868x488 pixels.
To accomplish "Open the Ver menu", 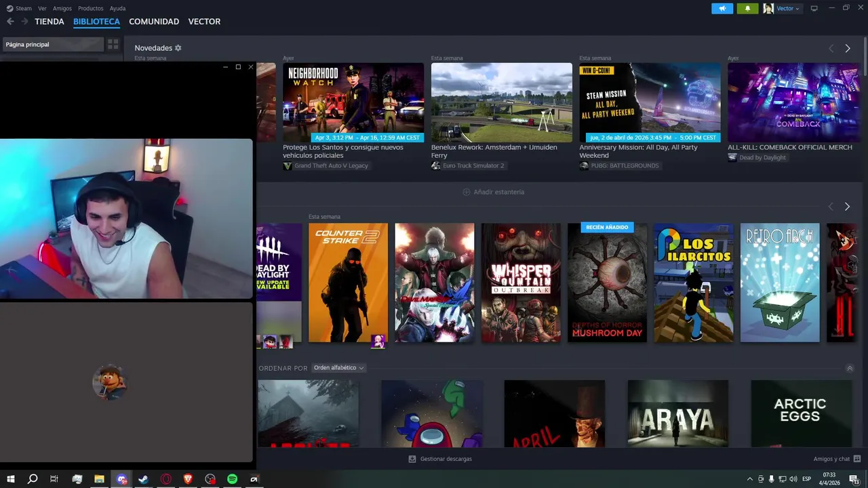I will click(43, 8).
